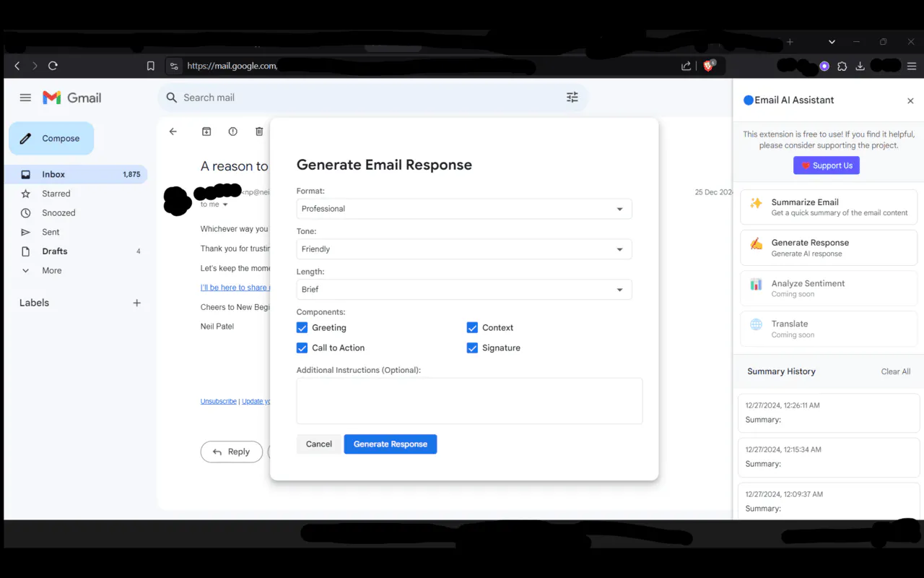Click the share icon in the address bar
This screenshot has width=924, height=578.
[686, 66]
